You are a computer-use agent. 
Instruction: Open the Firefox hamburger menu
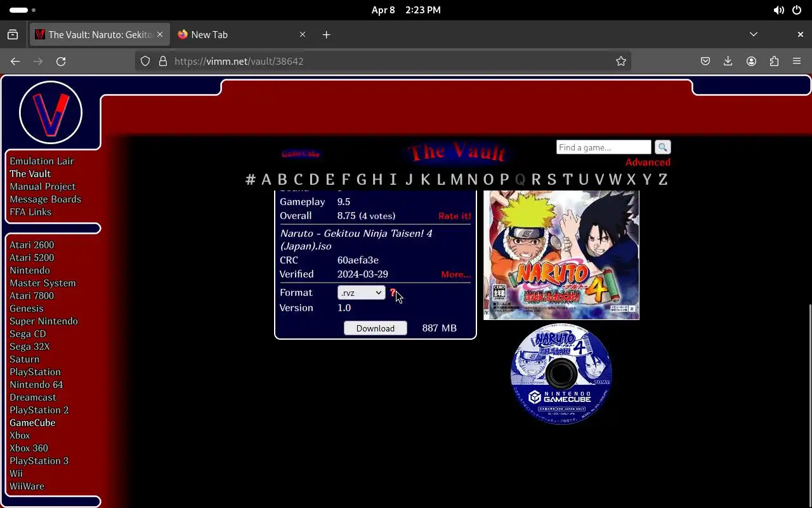[797, 61]
